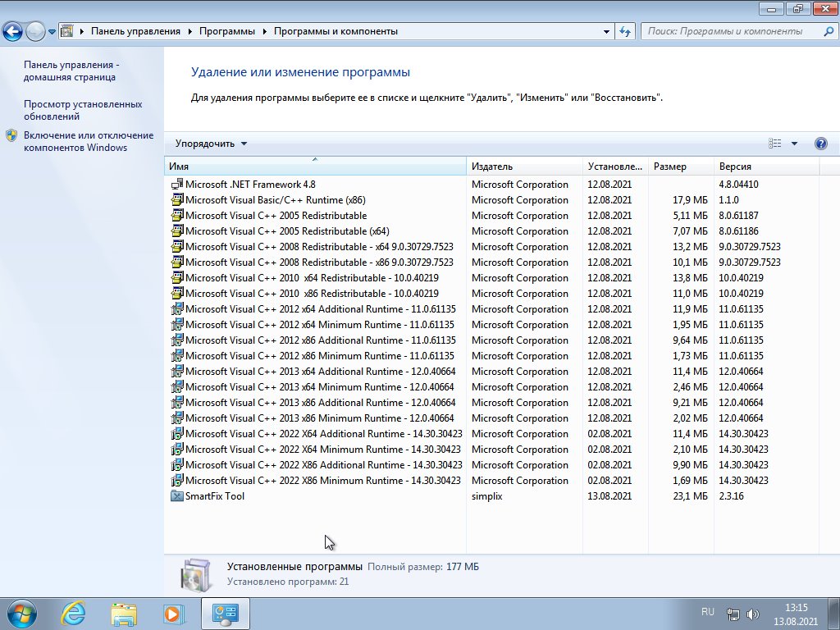Viewport: 840px width, 630px height.
Task: Sort by the Имя column header
Action: click(x=315, y=166)
